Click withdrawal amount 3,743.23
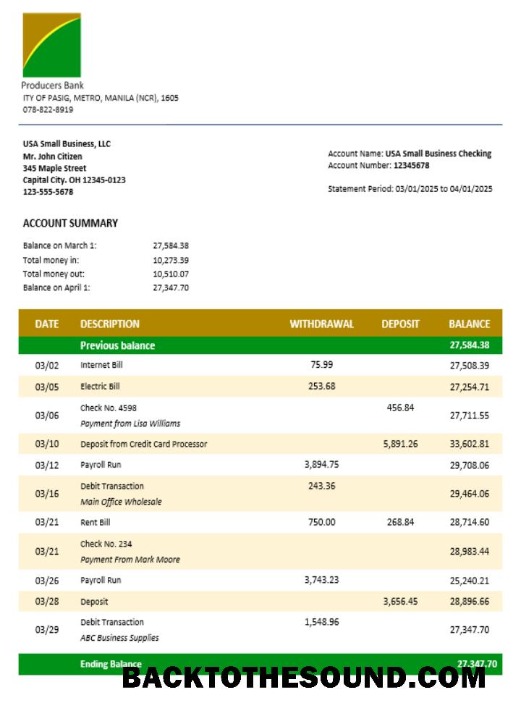Image resolution: width=521 pixels, height=724 pixels. [321, 580]
